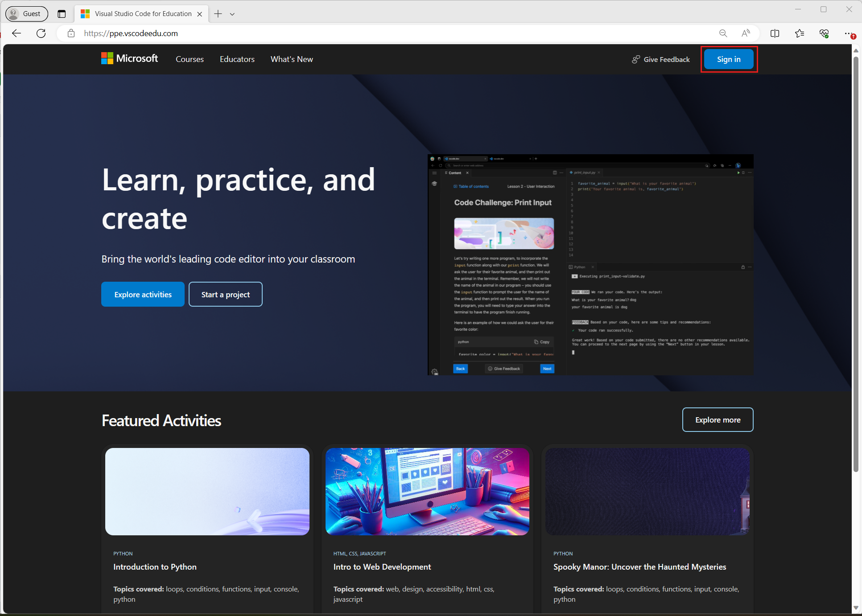Image resolution: width=862 pixels, height=616 pixels.
Task: Open the split screen icon
Action: [x=775, y=33]
